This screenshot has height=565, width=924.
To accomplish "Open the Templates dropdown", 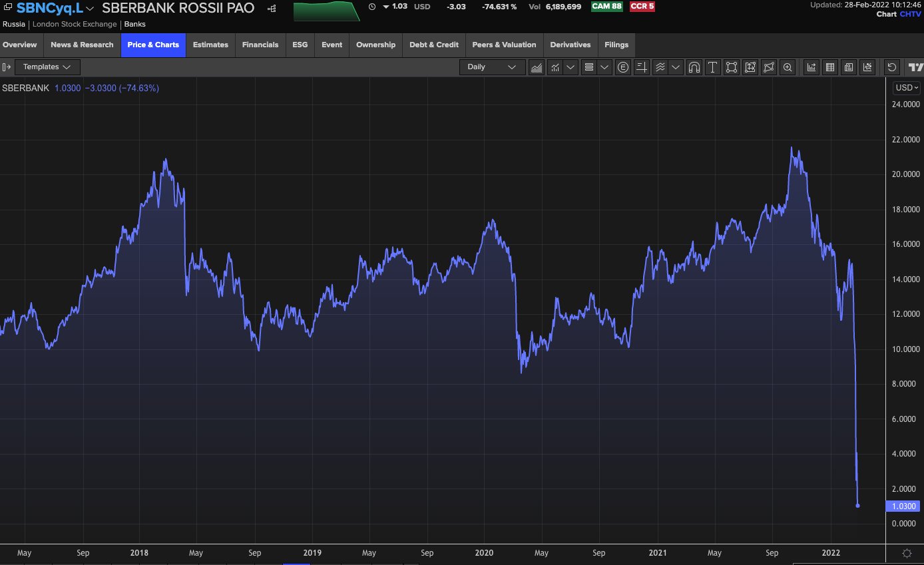I will tap(47, 67).
